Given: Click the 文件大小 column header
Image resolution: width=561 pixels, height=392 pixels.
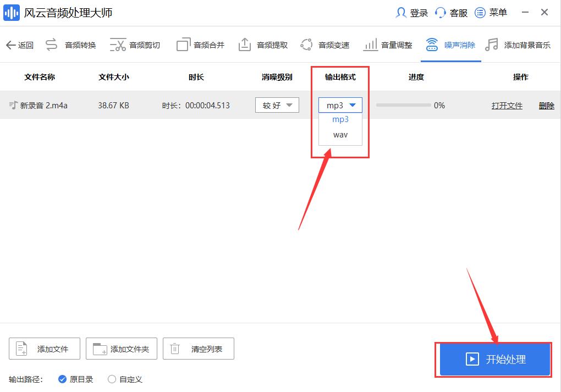Looking at the screenshot, I should click(114, 77).
